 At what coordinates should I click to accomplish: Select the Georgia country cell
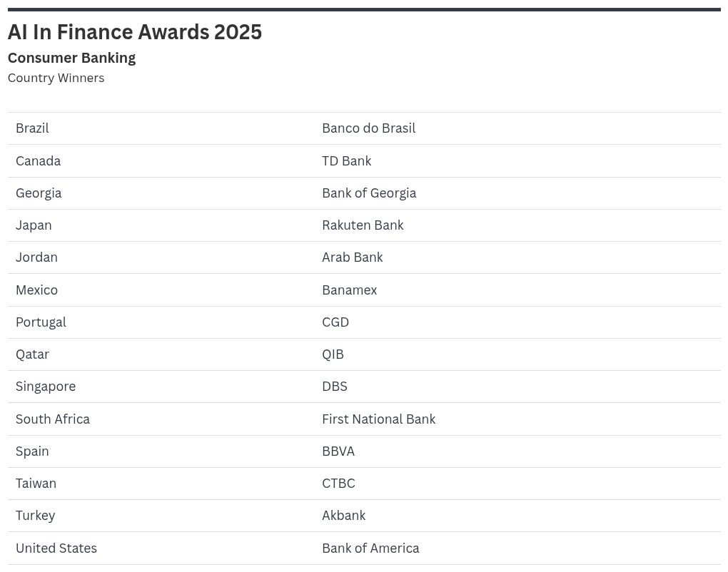pyautogui.click(x=39, y=193)
